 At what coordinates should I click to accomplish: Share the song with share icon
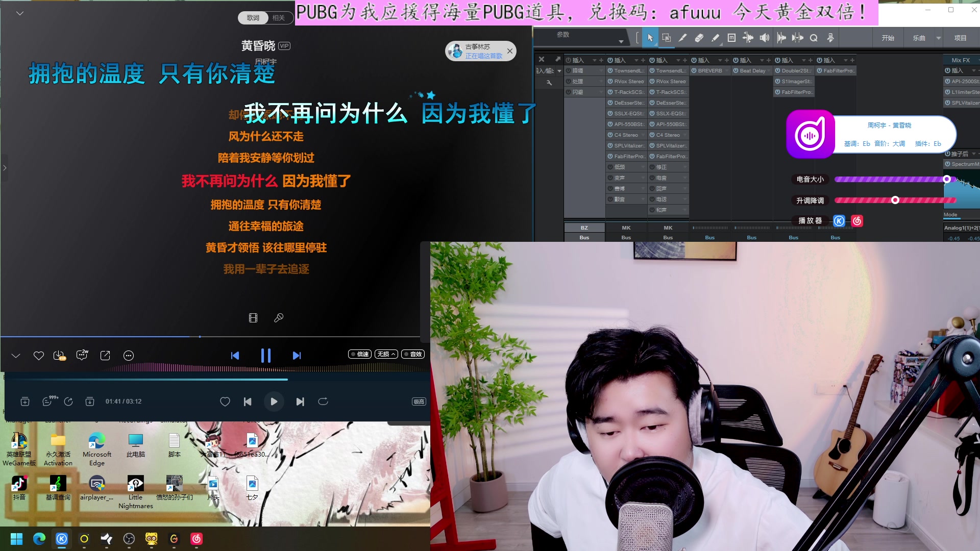pyautogui.click(x=105, y=356)
